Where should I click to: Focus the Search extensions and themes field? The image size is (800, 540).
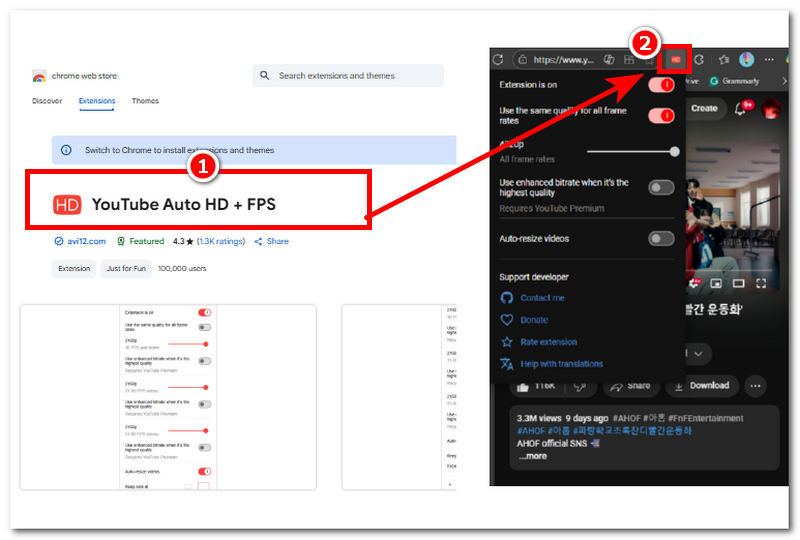point(348,76)
